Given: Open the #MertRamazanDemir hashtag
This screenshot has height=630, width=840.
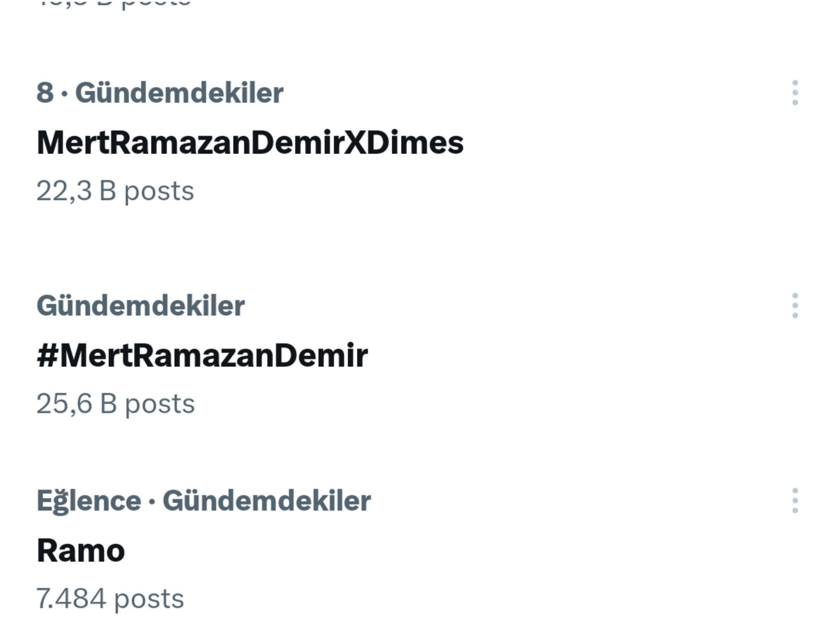Looking at the screenshot, I should tap(202, 356).
